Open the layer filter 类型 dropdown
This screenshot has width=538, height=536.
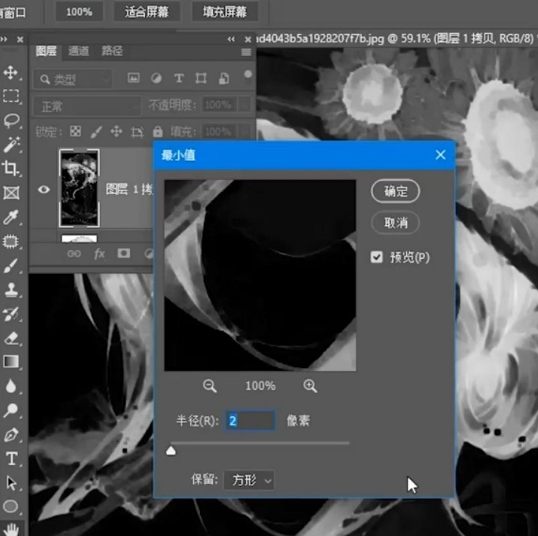72,79
